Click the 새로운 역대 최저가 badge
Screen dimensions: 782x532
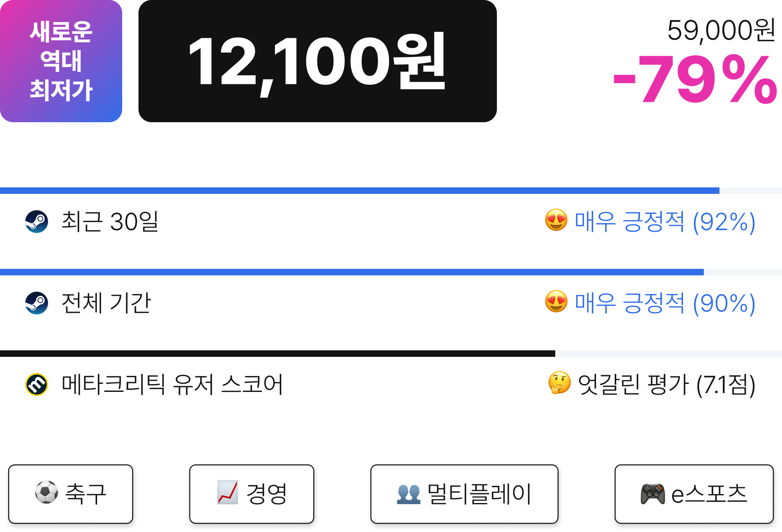tap(61, 61)
